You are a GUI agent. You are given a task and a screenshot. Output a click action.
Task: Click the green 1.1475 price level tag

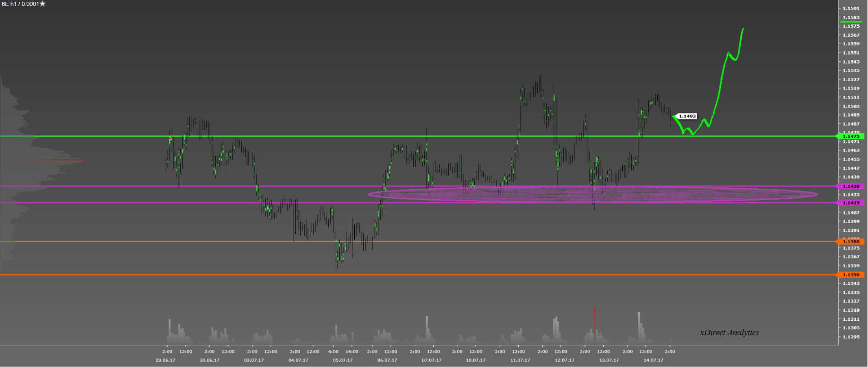[x=850, y=136]
